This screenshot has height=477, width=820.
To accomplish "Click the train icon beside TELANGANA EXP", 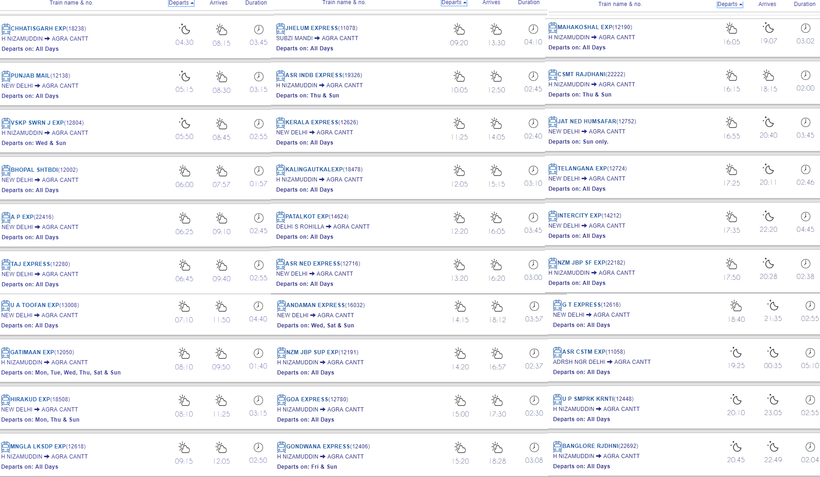I will pos(553,169).
